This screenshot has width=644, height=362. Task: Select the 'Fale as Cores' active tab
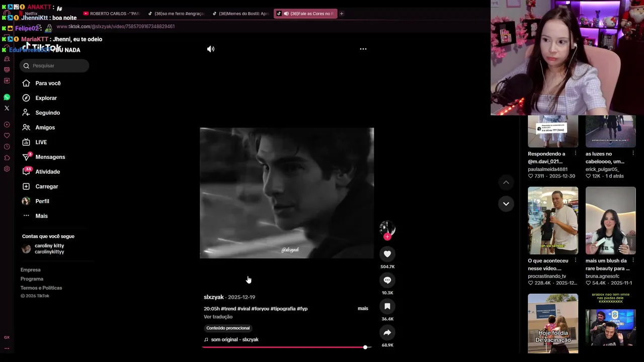point(304,14)
